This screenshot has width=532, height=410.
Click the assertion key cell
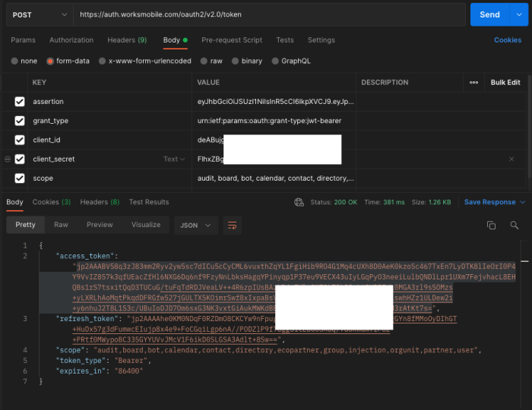(x=110, y=102)
